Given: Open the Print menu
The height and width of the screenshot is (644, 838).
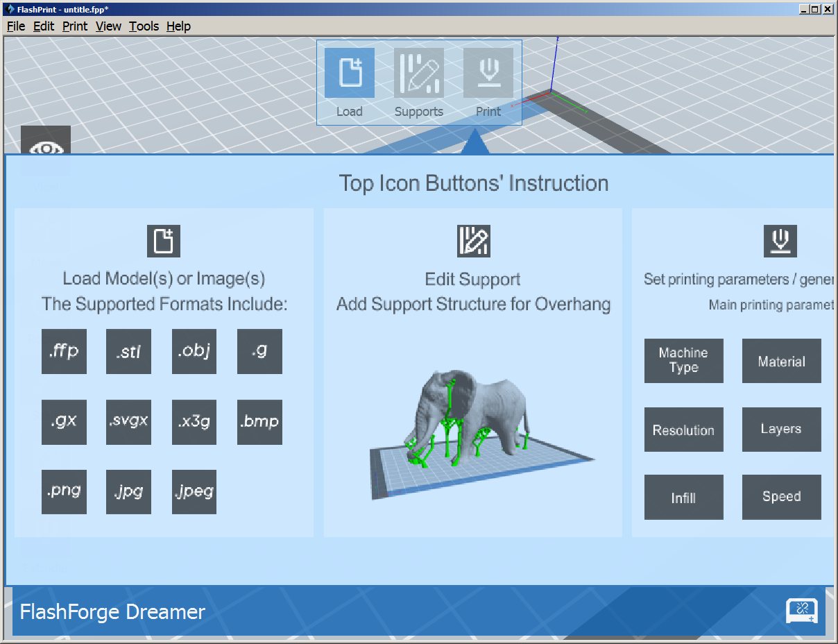Looking at the screenshot, I should (x=74, y=26).
